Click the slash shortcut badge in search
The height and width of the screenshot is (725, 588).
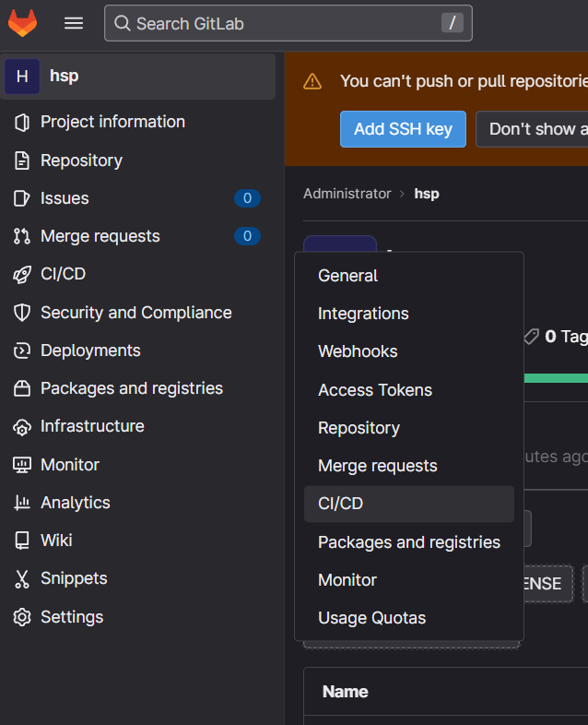click(453, 23)
